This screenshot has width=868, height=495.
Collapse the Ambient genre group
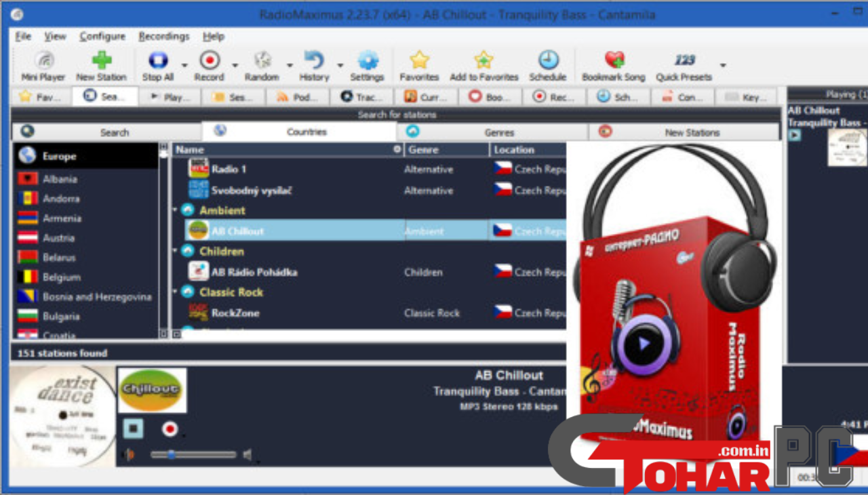pyautogui.click(x=176, y=211)
